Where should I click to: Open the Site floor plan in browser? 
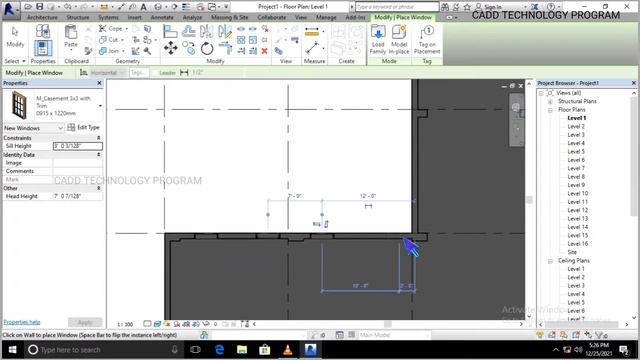(x=572, y=252)
